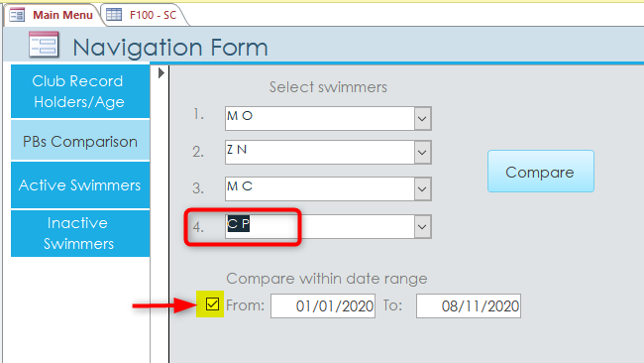Click the To date field

click(469, 305)
